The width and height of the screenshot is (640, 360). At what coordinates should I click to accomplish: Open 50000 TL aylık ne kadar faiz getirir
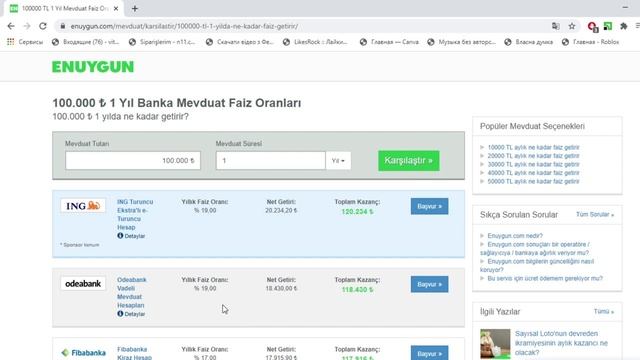533,182
